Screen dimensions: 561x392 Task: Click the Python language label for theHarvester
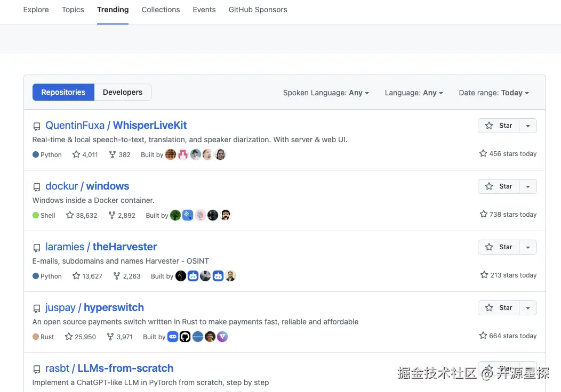coord(47,276)
